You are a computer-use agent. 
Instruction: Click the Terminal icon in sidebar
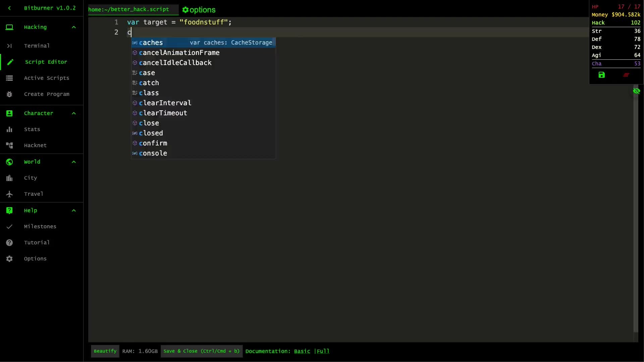[x=9, y=46]
